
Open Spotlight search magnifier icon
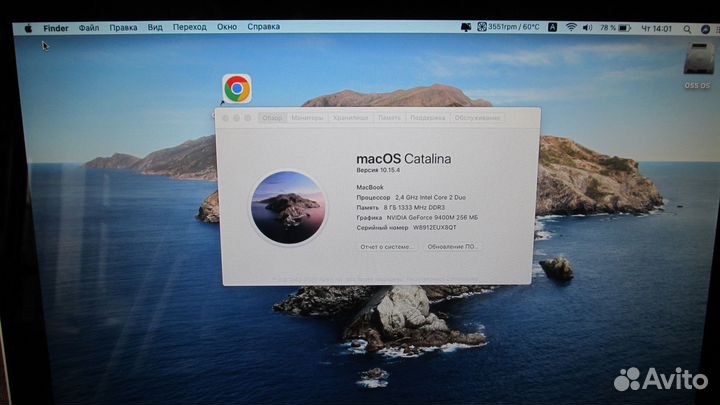[x=687, y=29]
